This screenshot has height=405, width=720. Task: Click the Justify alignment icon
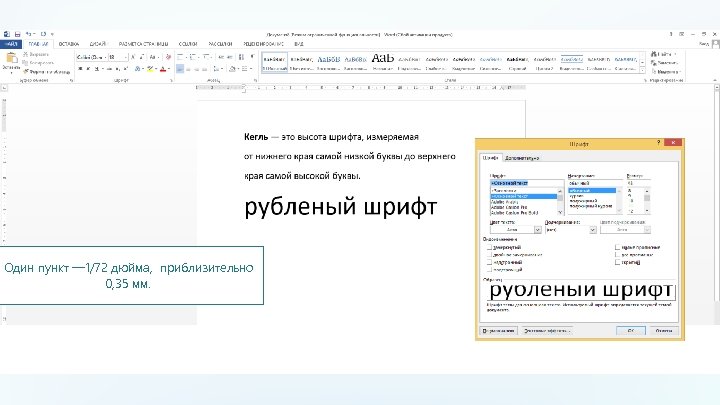[205, 69]
